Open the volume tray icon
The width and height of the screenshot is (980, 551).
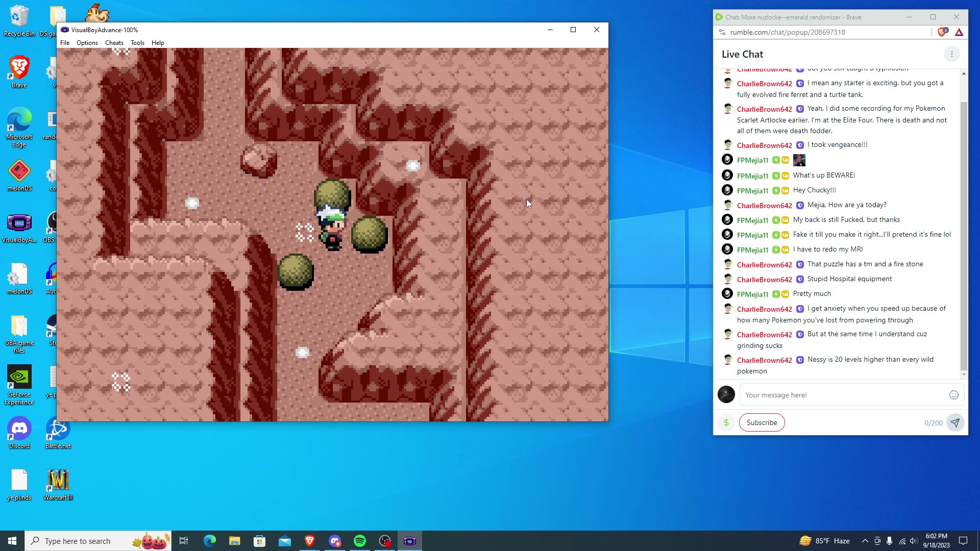click(914, 541)
